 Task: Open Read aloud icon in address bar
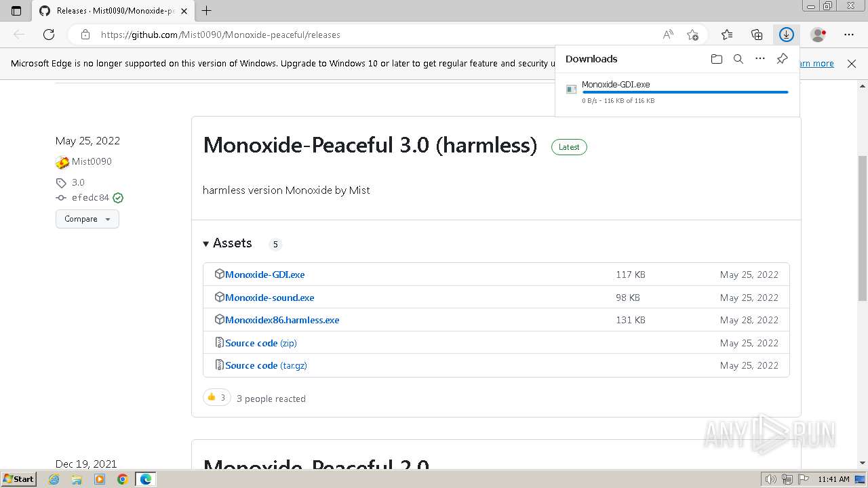tap(668, 35)
